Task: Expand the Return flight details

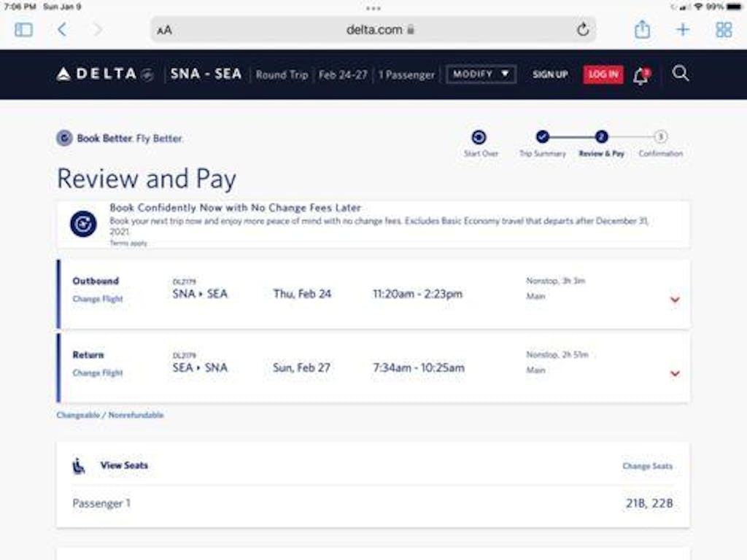Action: (x=675, y=373)
